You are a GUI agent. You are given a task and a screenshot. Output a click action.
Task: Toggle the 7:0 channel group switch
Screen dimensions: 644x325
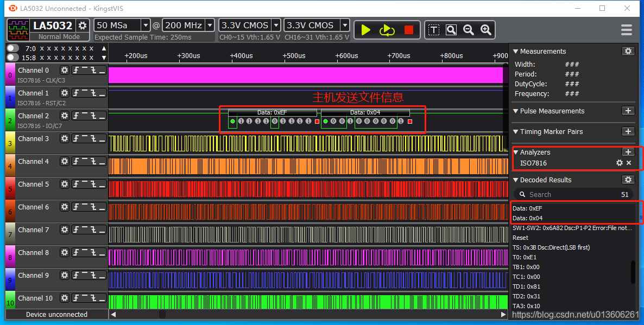click(x=12, y=48)
